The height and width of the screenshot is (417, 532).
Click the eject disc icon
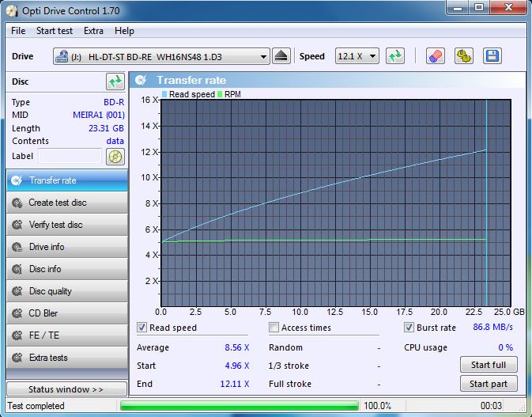tap(281, 56)
